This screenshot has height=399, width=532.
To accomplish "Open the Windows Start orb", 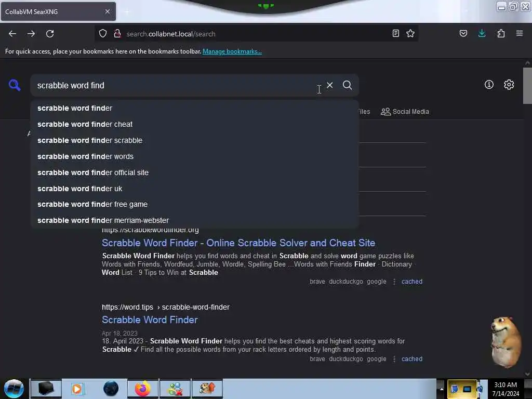I will pos(14,389).
